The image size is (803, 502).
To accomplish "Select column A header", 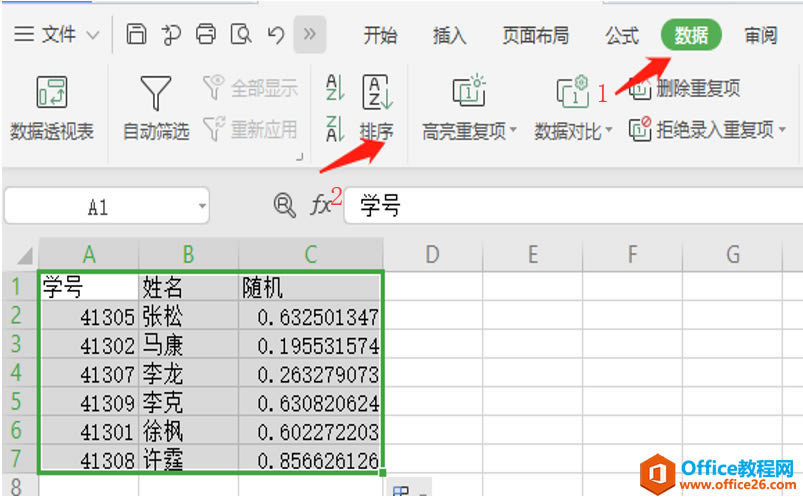I will click(x=89, y=254).
